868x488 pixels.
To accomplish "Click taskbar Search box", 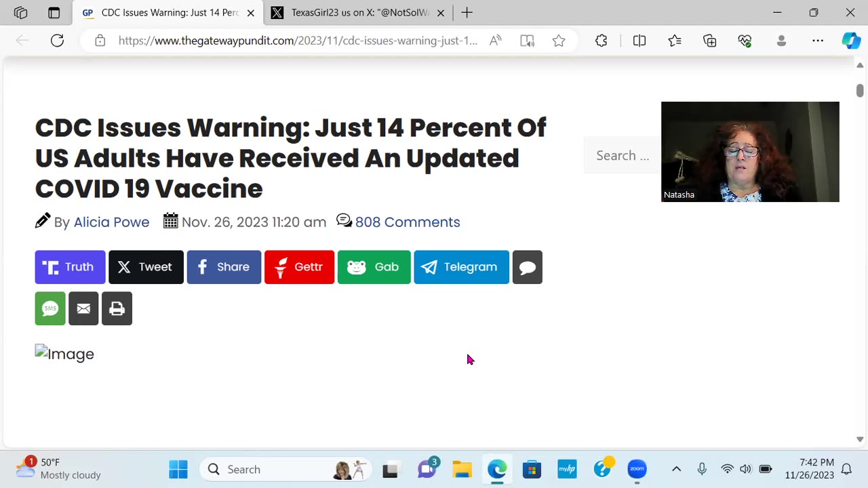I will click(x=287, y=469).
